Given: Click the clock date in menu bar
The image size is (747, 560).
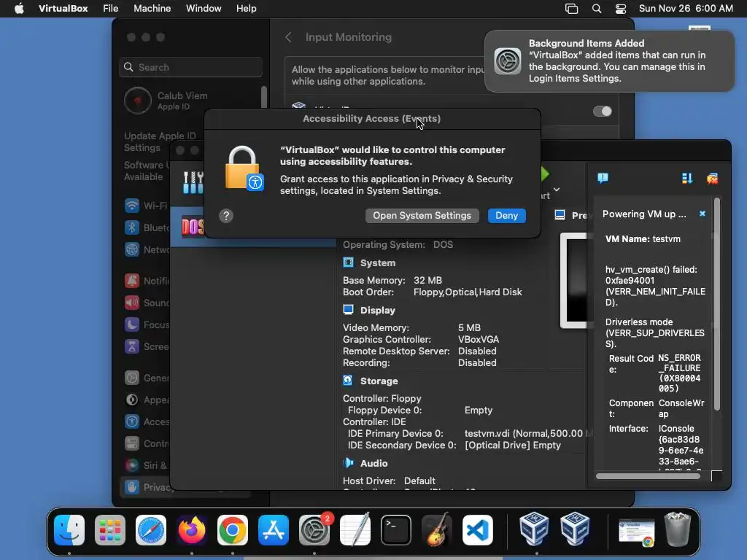Looking at the screenshot, I should 686,9.
